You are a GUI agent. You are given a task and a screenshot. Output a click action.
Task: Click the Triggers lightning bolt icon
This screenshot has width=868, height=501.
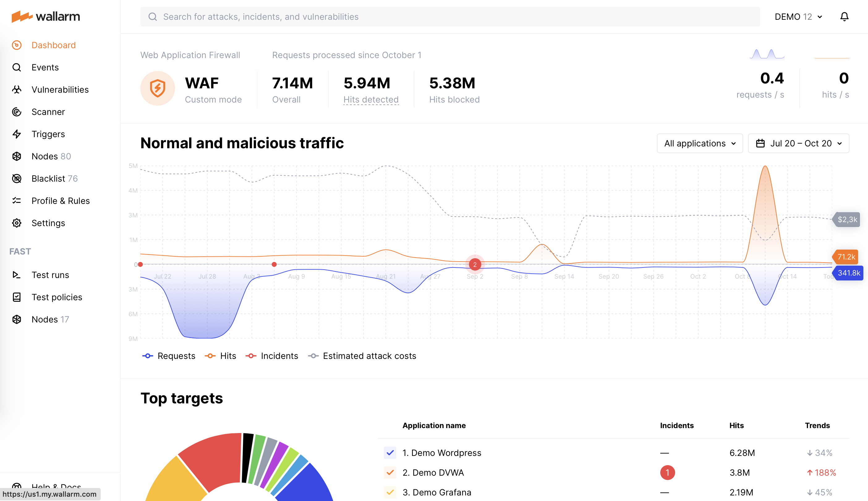(16, 134)
